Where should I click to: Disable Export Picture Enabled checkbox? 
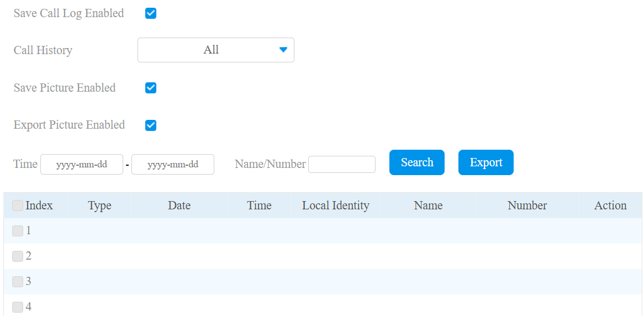(151, 125)
